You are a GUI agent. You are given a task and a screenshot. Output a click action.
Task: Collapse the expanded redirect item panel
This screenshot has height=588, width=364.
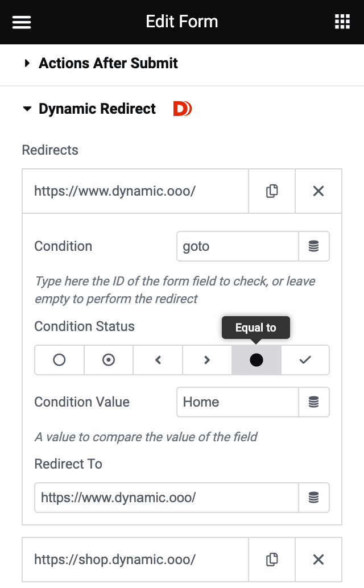[x=135, y=191]
